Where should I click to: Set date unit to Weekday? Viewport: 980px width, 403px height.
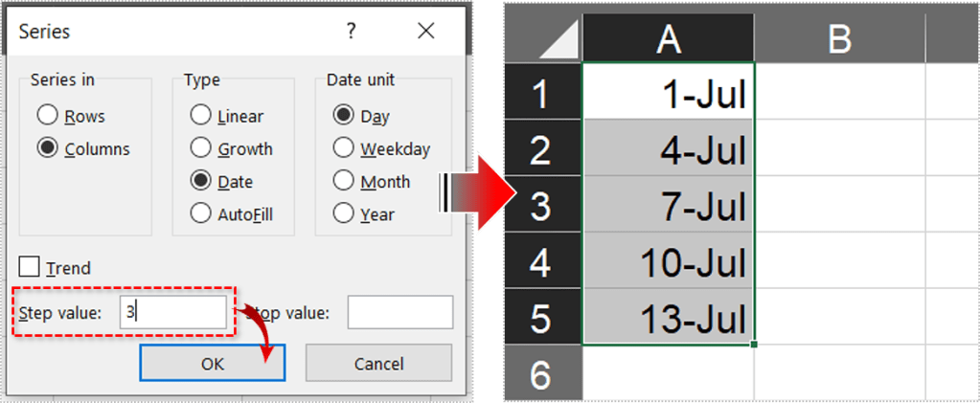click(344, 149)
